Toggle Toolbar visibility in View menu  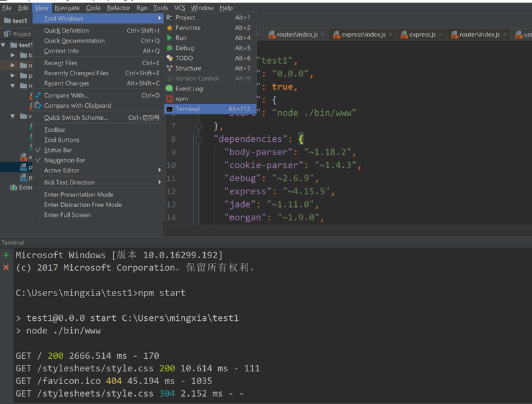[x=98, y=130]
